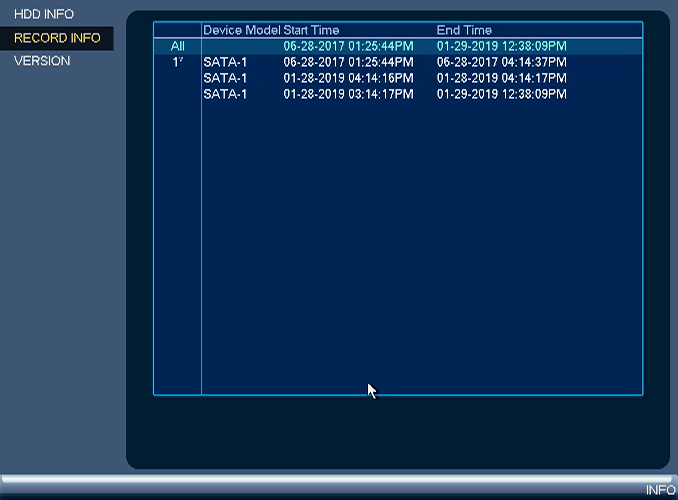
Task: Select end time 01-29-2019 12:38:09PM in All row
Action: [502, 46]
